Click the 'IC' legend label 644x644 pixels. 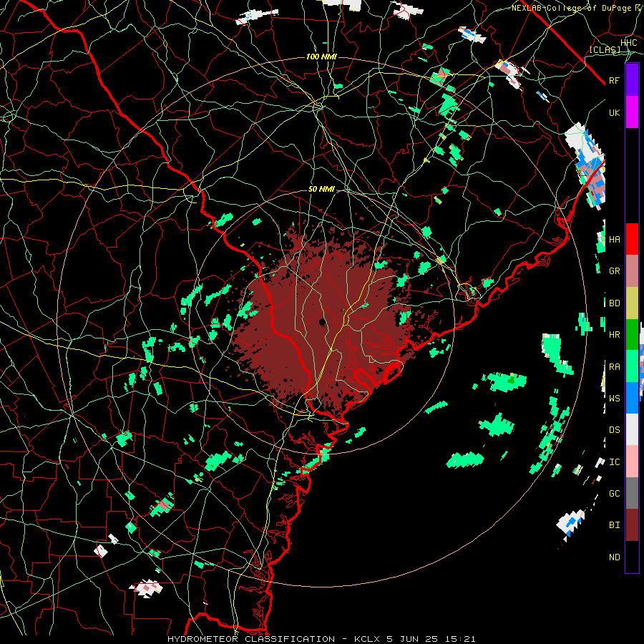pyautogui.click(x=615, y=462)
